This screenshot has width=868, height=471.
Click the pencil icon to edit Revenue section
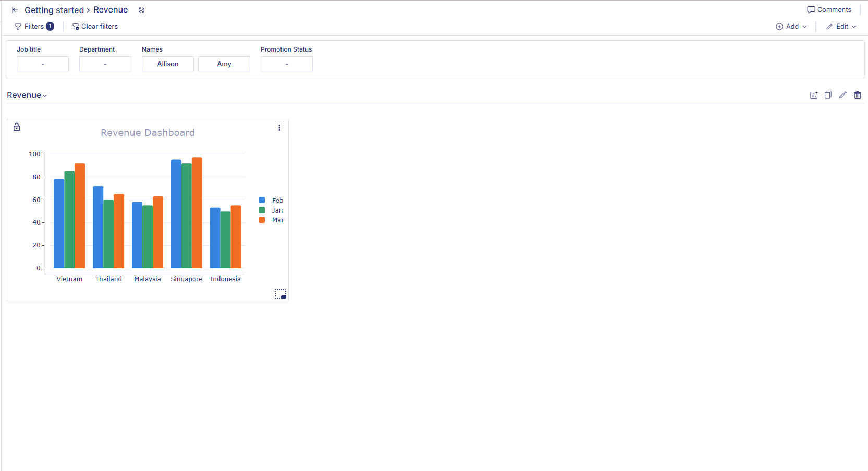842,95
